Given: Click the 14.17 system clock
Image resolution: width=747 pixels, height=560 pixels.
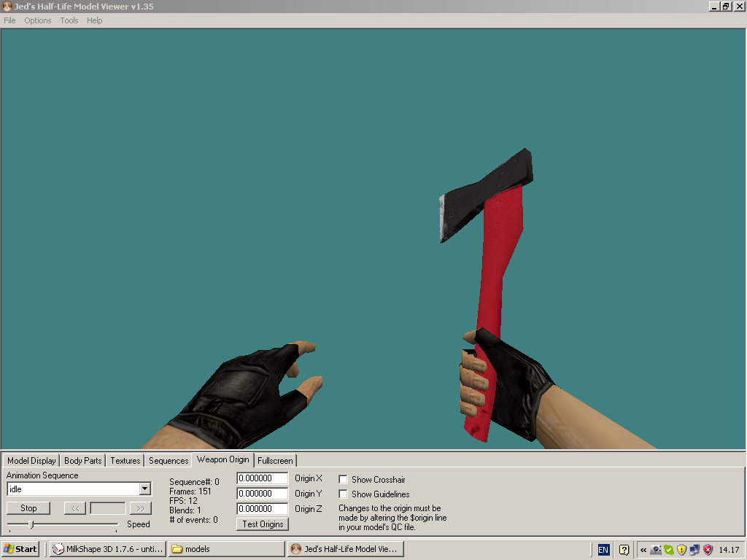Looking at the screenshot, I should pos(729,550).
